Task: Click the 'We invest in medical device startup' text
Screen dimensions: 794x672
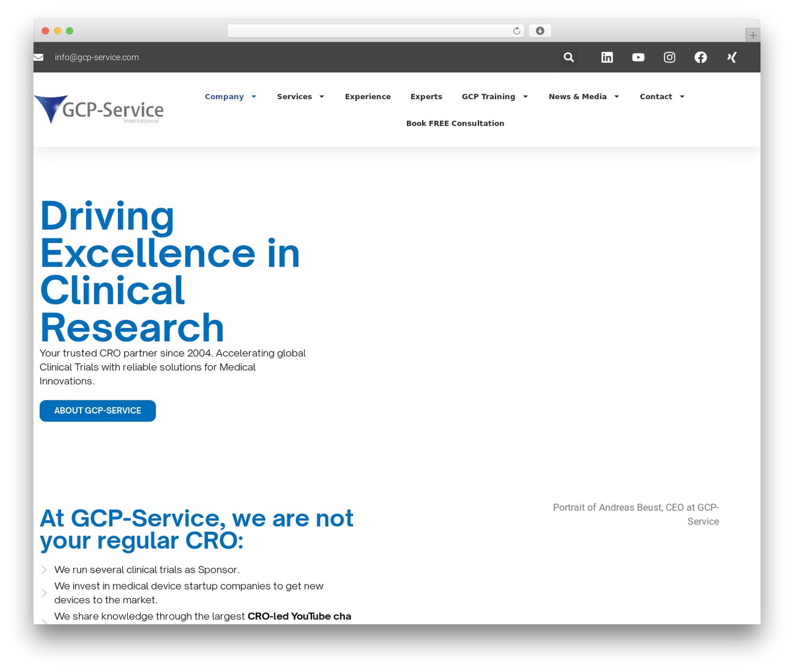Action: tap(189, 593)
